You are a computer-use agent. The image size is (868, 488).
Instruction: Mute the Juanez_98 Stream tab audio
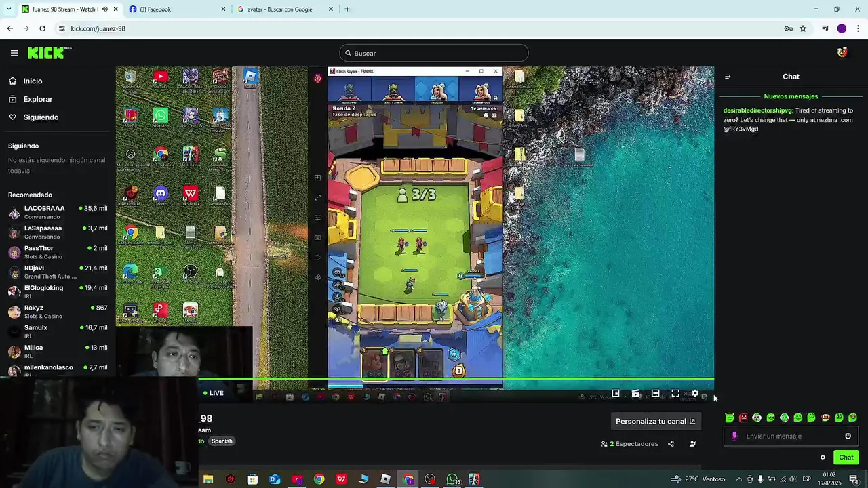[x=104, y=9]
